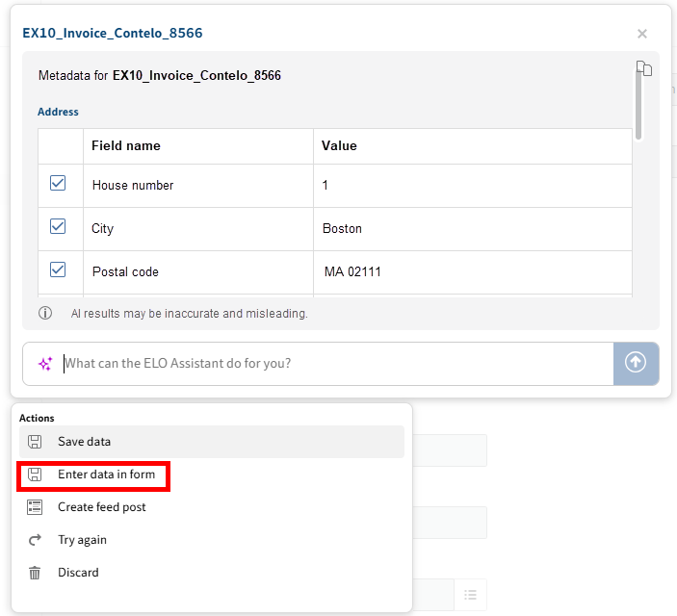This screenshot has height=616, width=677.
Task: Click the AI info icon
Action: coord(45,313)
